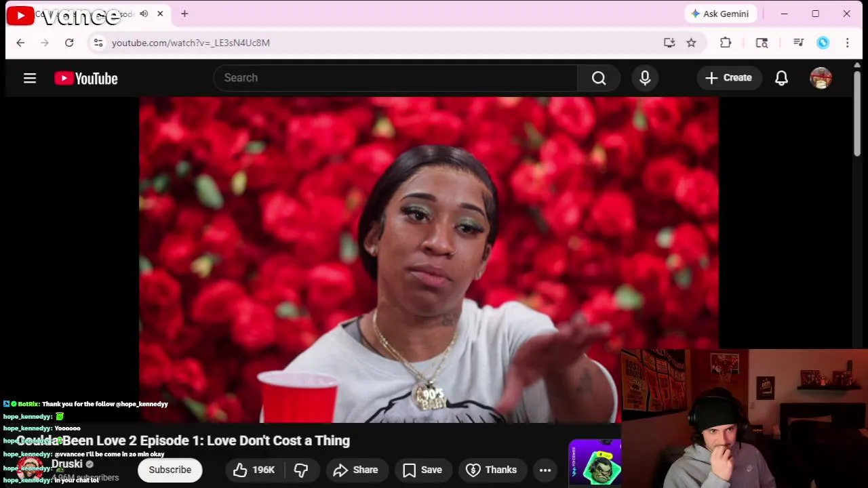This screenshot has height=488, width=868.
Task: Open more actions ellipsis menu
Action: click(x=545, y=470)
